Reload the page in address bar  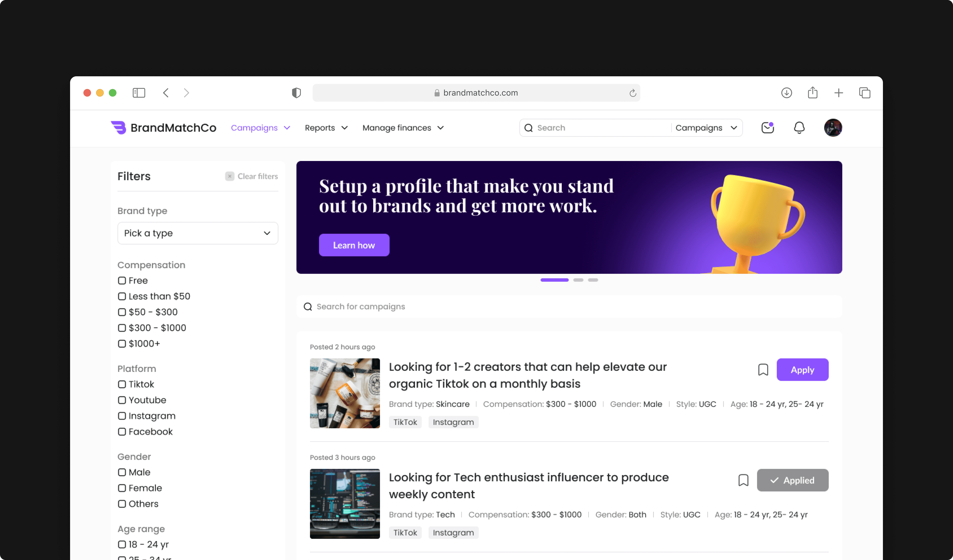(x=632, y=93)
